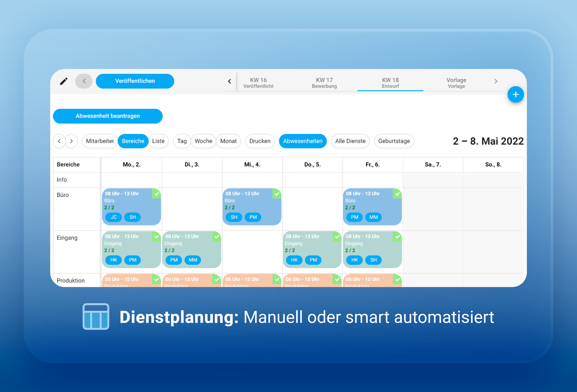Go to next week arrow
The image size is (577, 392).
[72, 141]
